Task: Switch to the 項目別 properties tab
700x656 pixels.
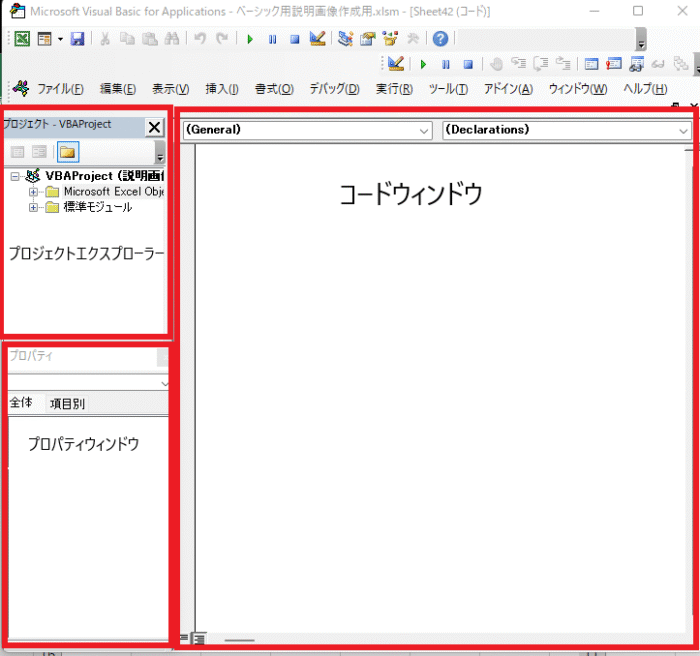Action: point(67,404)
